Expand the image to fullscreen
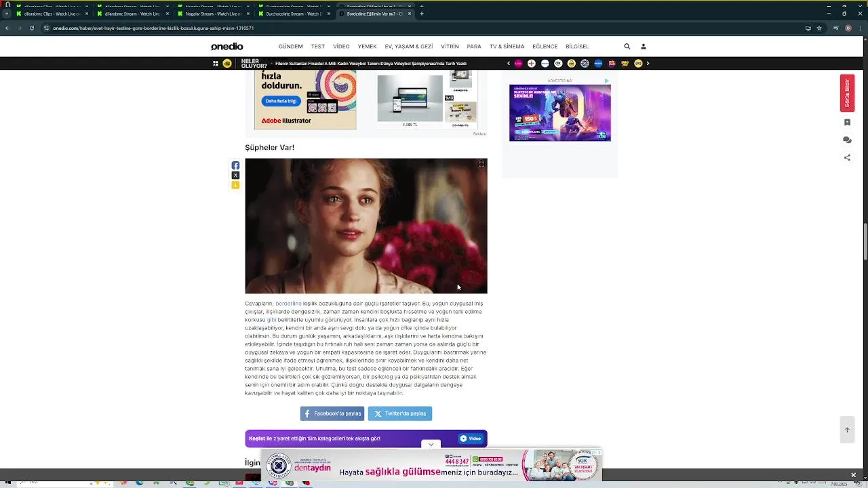 pos(481,165)
